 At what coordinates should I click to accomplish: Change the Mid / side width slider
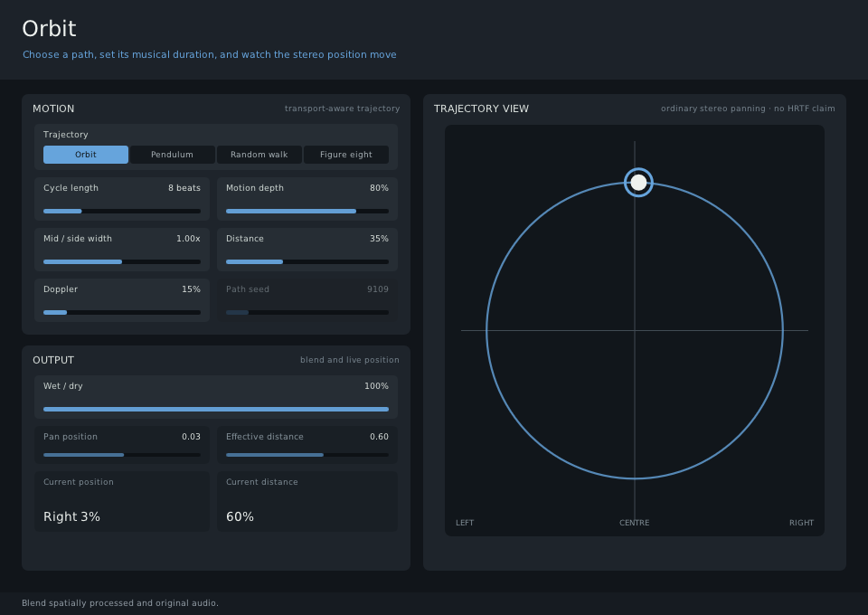tap(122, 262)
